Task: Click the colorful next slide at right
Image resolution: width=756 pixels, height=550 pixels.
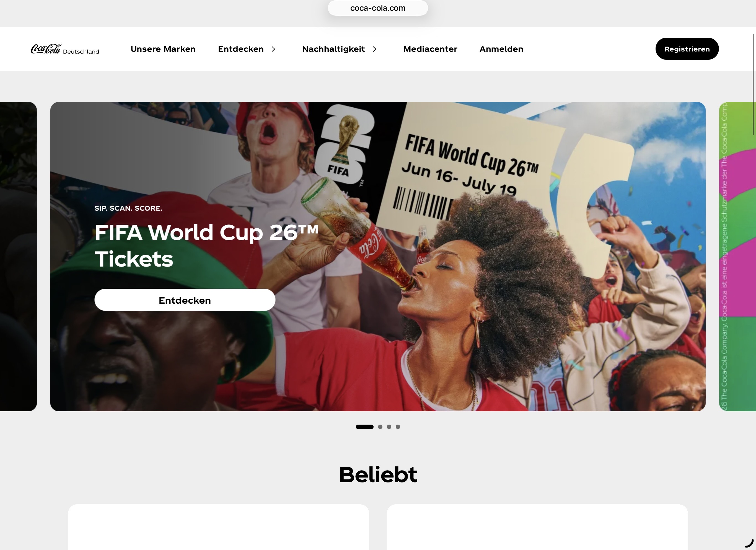Action: [x=737, y=256]
